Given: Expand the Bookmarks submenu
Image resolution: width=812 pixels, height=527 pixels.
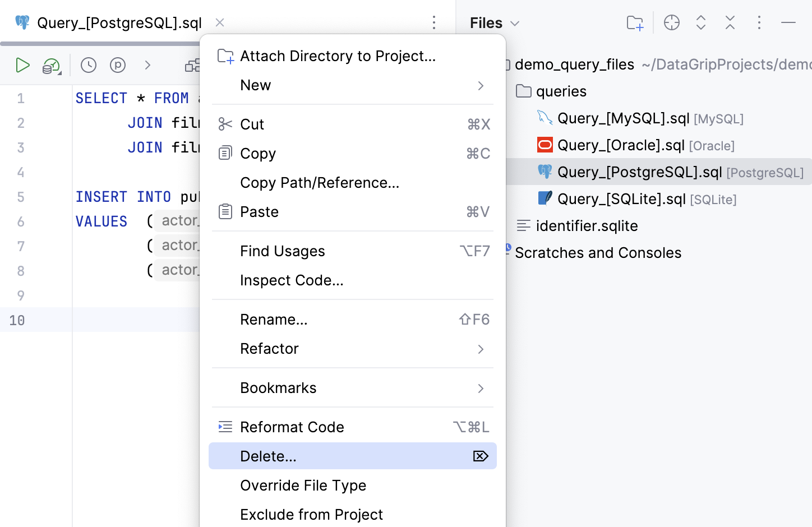Looking at the screenshot, I should click(481, 388).
